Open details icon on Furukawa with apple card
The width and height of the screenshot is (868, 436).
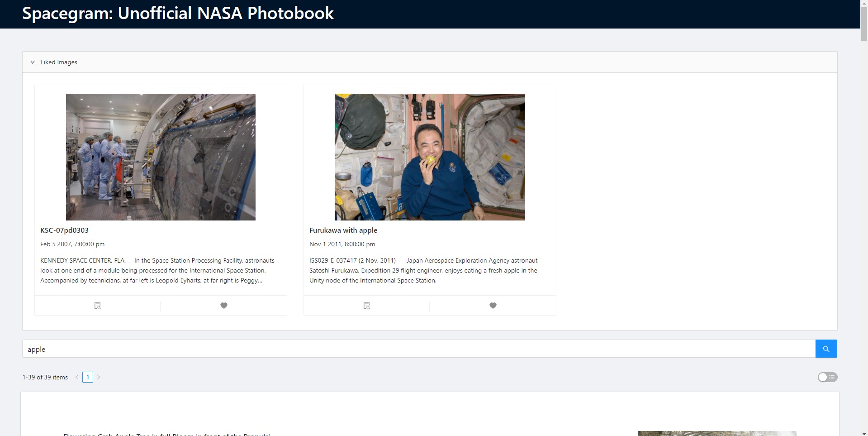click(x=366, y=306)
